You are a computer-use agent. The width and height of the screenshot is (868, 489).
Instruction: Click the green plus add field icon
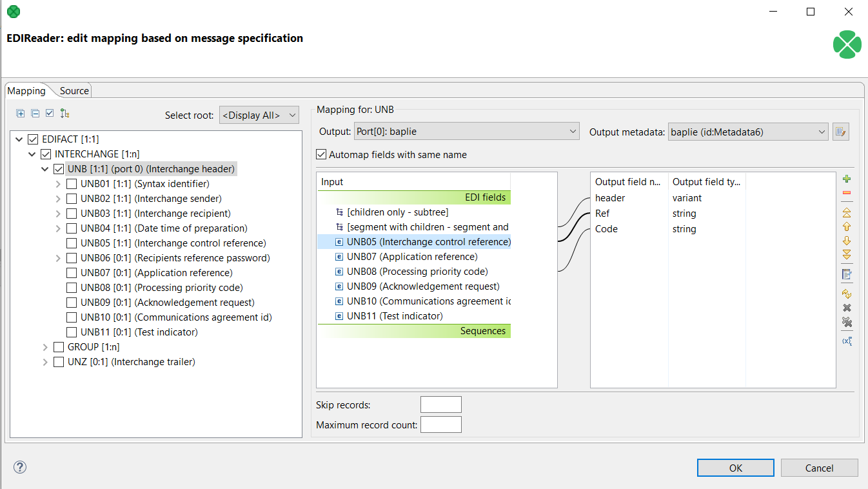click(x=847, y=179)
